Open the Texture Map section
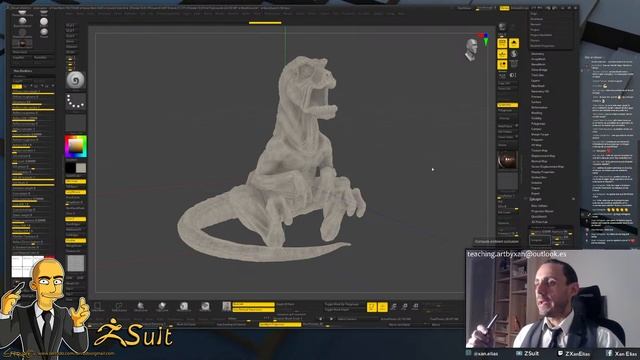The height and width of the screenshot is (360, 640). pos(540,151)
